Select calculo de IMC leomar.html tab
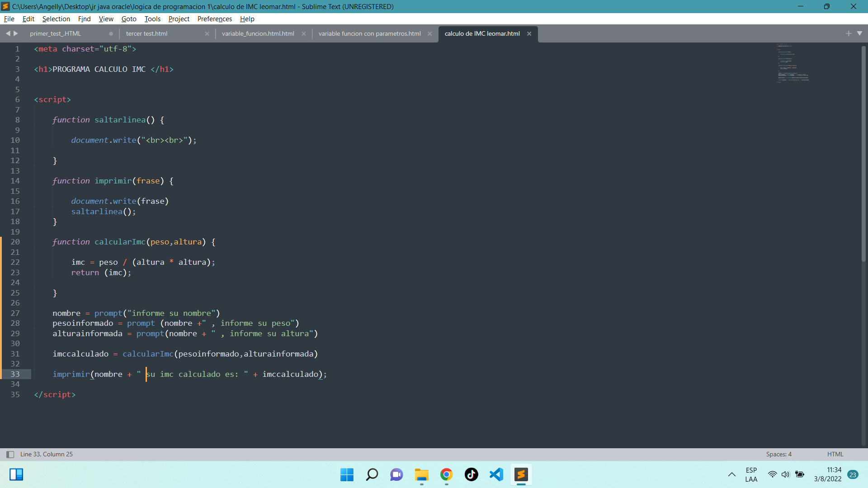 pos(482,33)
